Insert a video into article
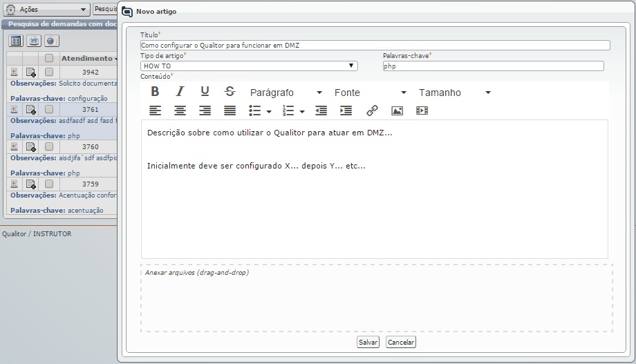Viewport: 636px width, 364px height. pos(422,111)
